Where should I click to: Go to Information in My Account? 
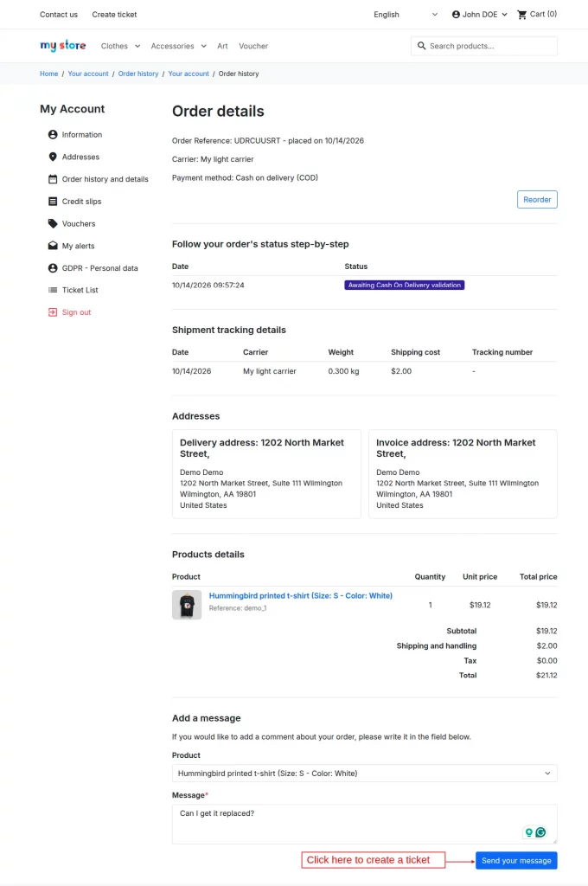(82, 134)
